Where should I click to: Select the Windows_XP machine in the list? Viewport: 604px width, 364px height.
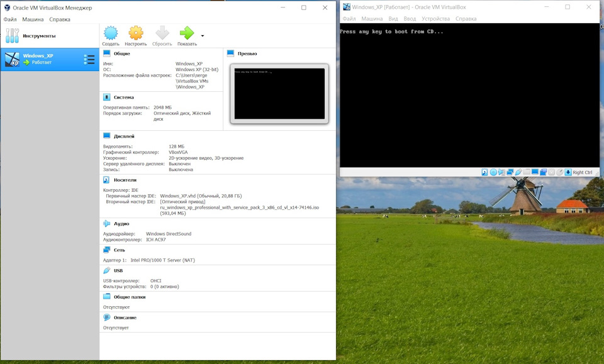click(x=50, y=59)
